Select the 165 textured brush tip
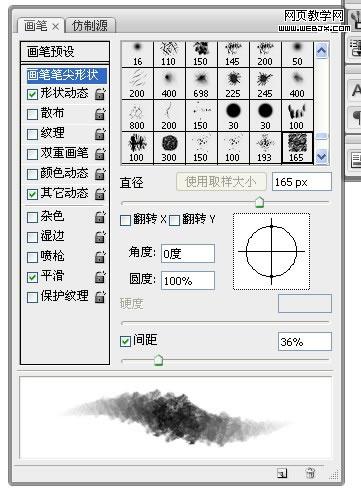 pos(297,148)
